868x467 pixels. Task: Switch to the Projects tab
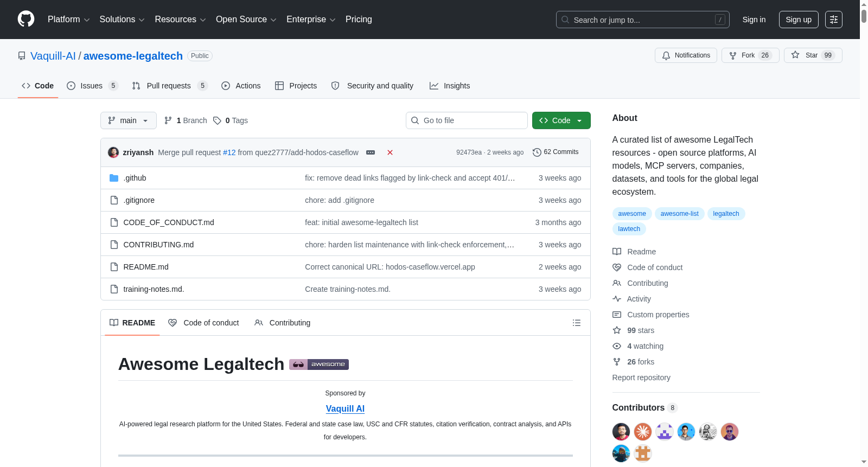[x=296, y=86]
